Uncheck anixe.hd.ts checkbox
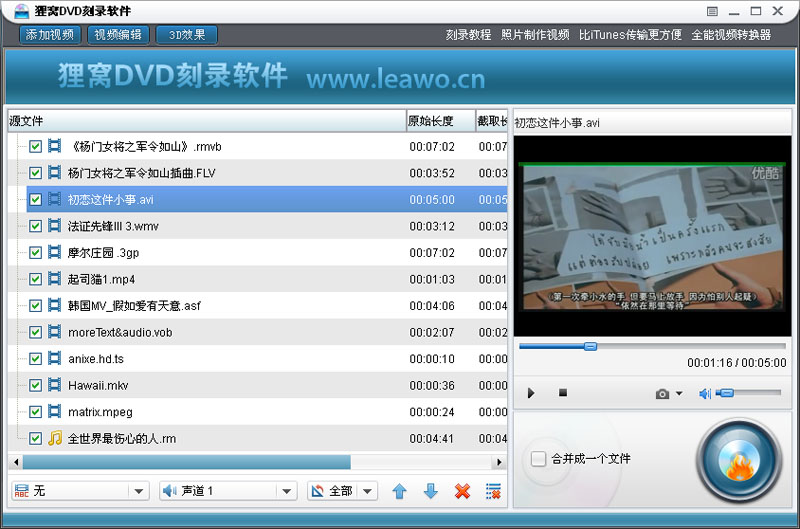Image resolution: width=800 pixels, height=529 pixels. (x=35, y=359)
